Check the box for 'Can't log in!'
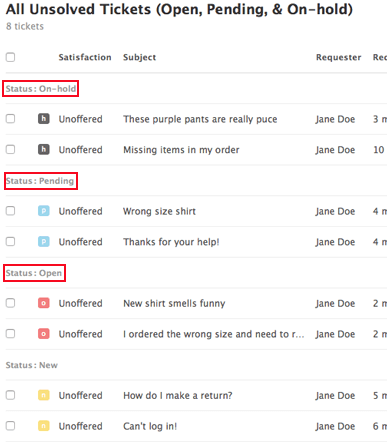This screenshot has height=443, width=387. (x=10, y=426)
